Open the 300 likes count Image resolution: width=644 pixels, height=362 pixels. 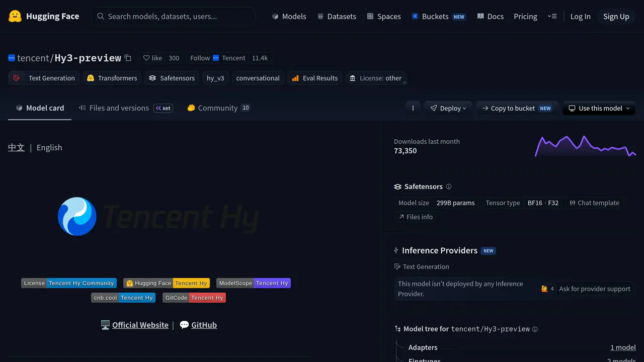(x=174, y=58)
